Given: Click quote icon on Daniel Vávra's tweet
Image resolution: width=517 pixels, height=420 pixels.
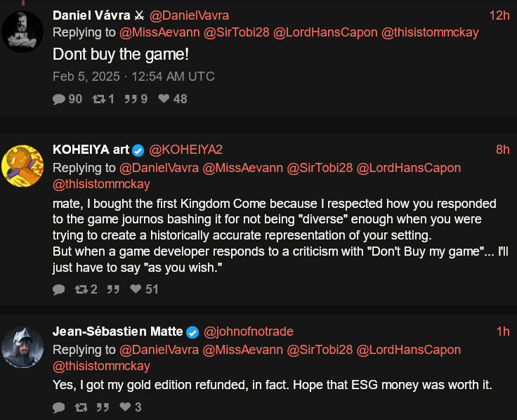Looking at the screenshot, I should click(x=131, y=99).
